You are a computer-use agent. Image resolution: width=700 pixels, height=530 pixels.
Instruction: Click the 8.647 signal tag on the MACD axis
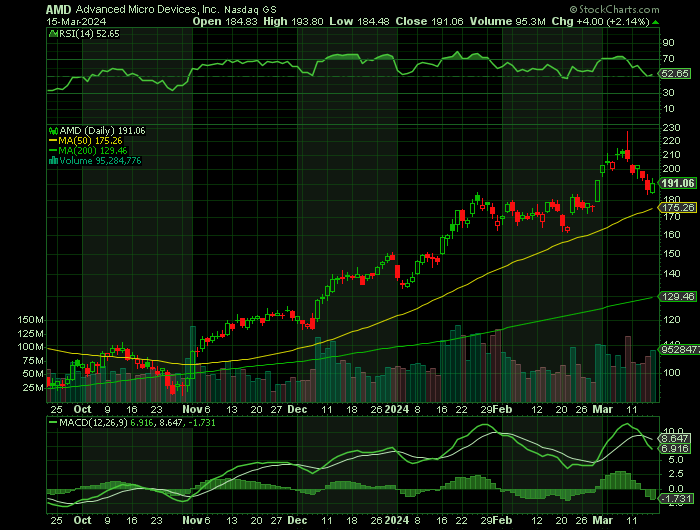(x=674, y=438)
